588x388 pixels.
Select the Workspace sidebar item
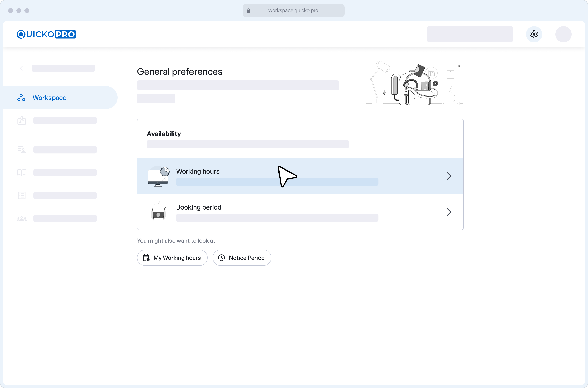coord(60,97)
